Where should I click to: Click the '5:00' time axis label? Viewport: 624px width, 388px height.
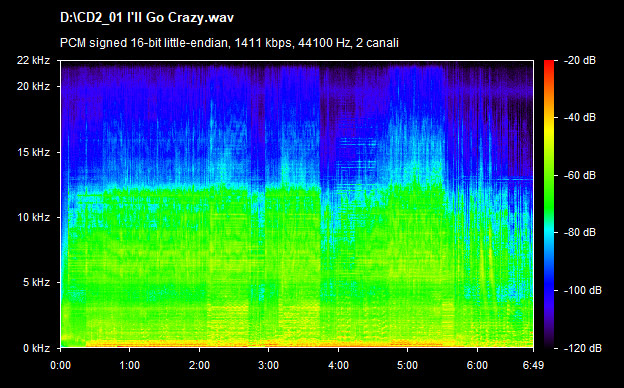(407, 365)
